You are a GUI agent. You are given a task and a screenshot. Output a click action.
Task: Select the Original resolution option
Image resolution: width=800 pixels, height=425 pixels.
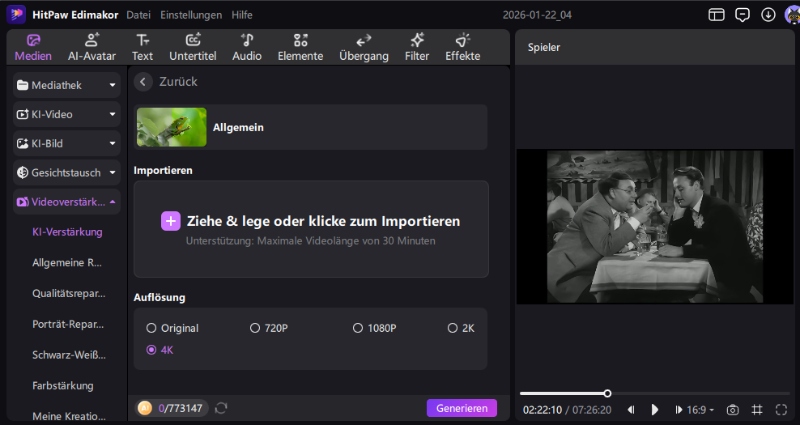click(x=152, y=328)
